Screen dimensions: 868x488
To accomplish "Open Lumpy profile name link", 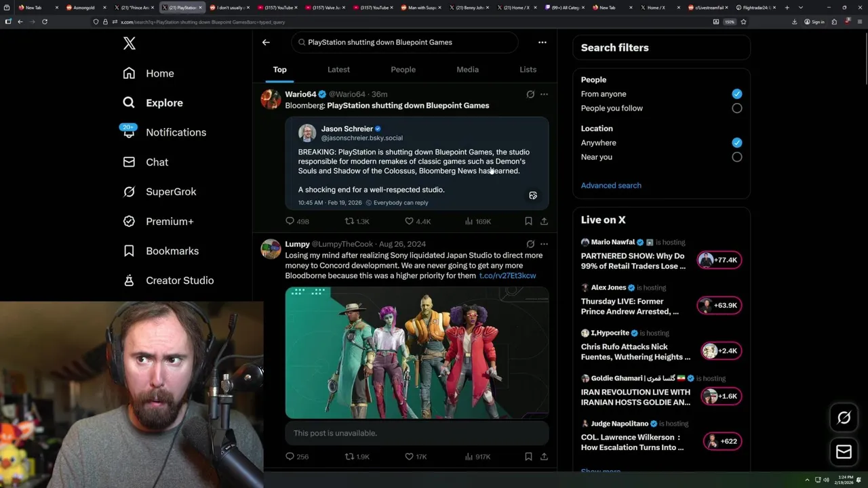I will (297, 244).
